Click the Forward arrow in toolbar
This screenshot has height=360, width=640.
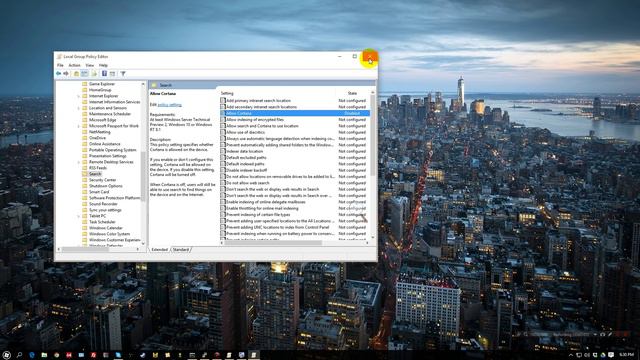66,73
